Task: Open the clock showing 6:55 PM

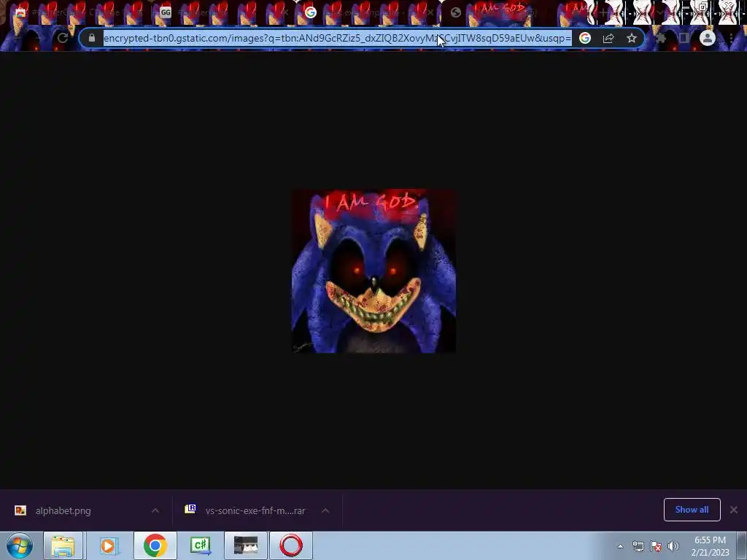Action: coord(710,546)
